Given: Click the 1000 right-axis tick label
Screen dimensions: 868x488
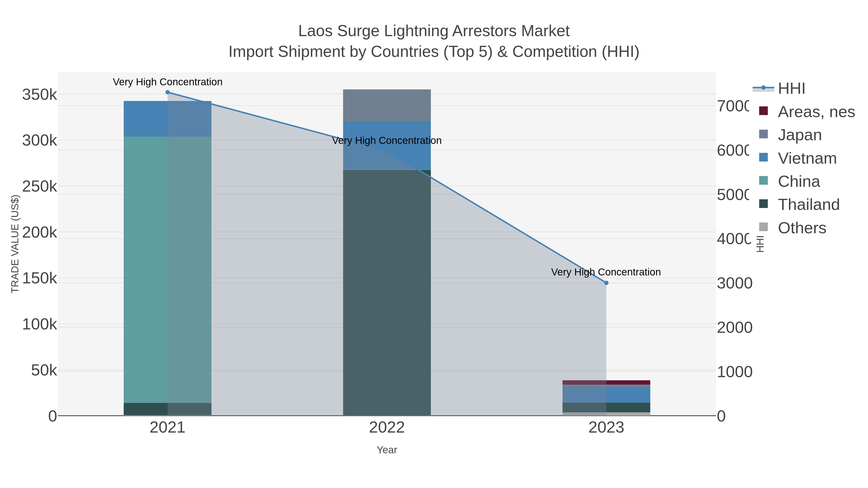Looking at the screenshot, I should click(735, 372).
